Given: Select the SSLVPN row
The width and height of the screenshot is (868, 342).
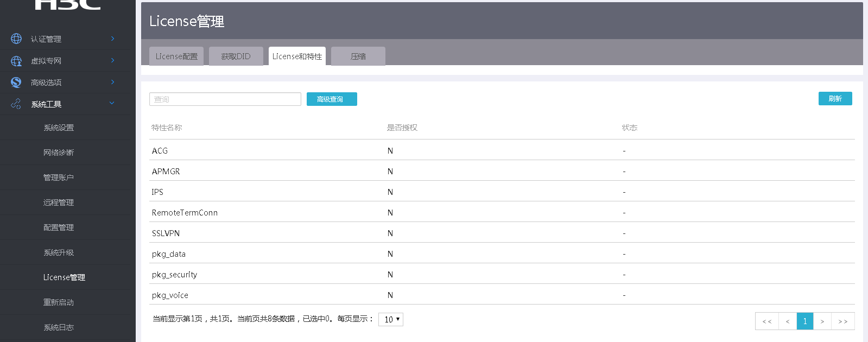Looking at the screenshot, I should point(502,233).
